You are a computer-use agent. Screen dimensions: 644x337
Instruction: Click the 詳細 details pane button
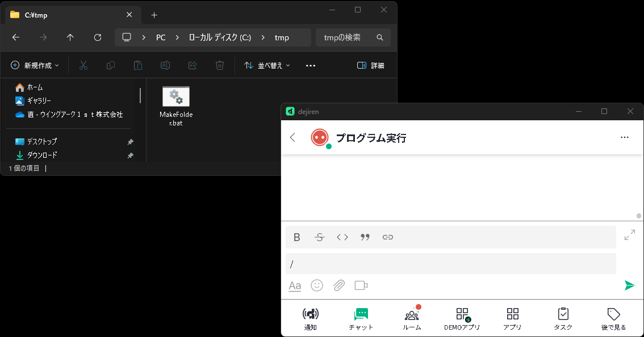(x=370, y=65)
